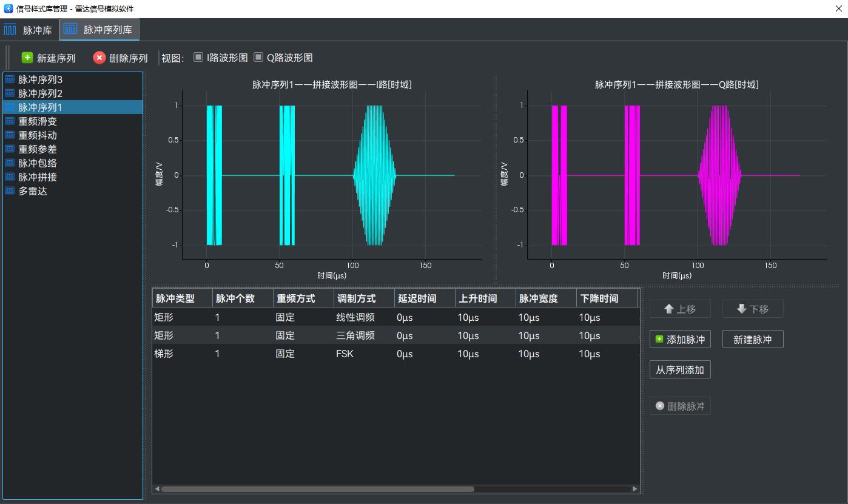Image resolution: width=848 pixels, height=504 pixels.
Task: Select 脉冲序列2 in the sequence list
Action: pyautogui.click(x=40, y=93)
